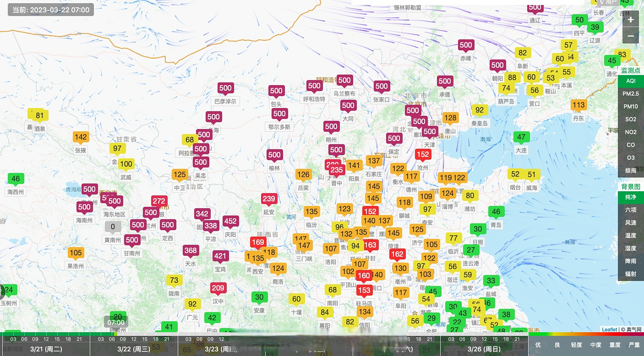The image size is (644, 356).
Task: Open the 用户 dropdown at top right
Action: (608, 2)
